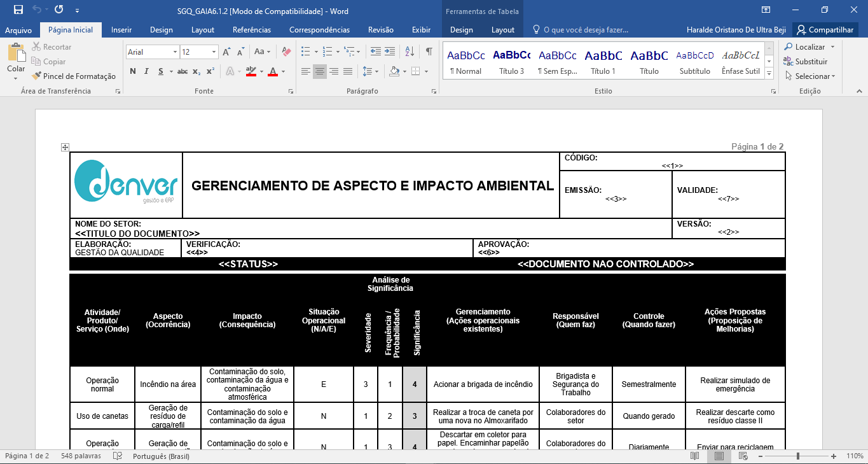The width and height of the screenshot is (868, 464).
Task: Toggle italic formatting
Action: (147, 71)
